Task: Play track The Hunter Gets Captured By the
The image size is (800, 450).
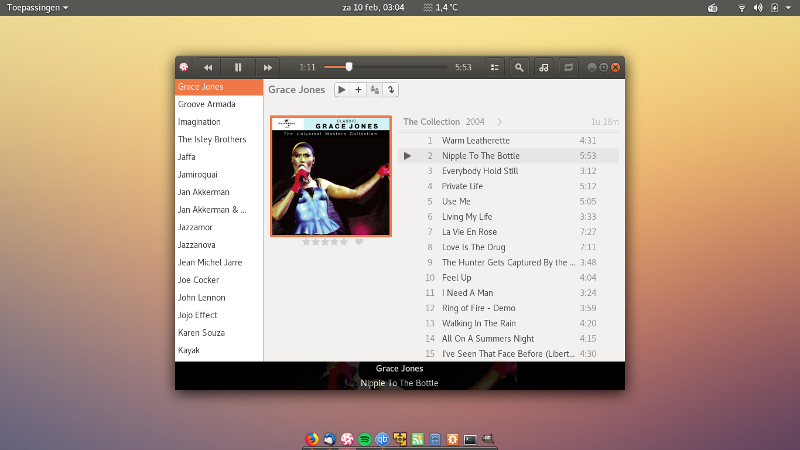Action: (508, 262)
